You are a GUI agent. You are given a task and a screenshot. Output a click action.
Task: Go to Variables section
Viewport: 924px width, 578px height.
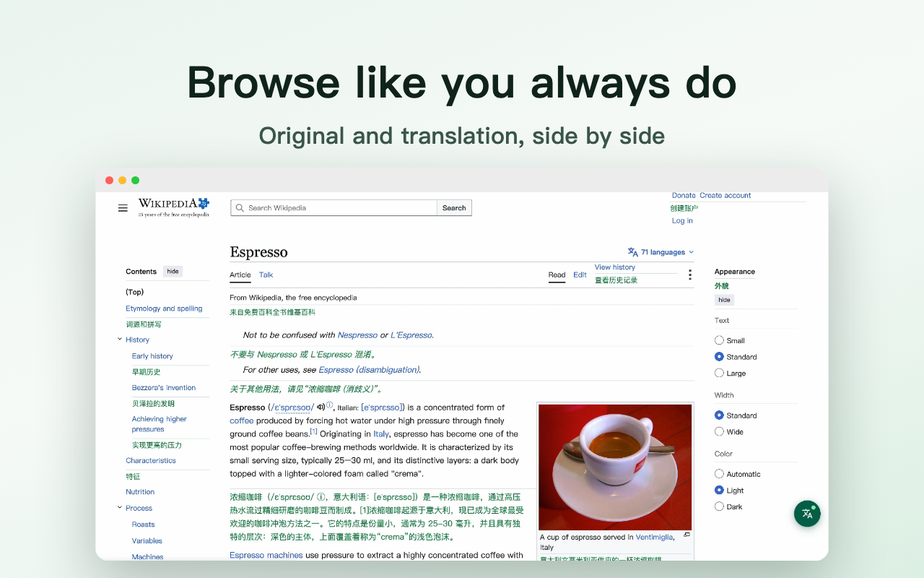[x=147, y=540]
